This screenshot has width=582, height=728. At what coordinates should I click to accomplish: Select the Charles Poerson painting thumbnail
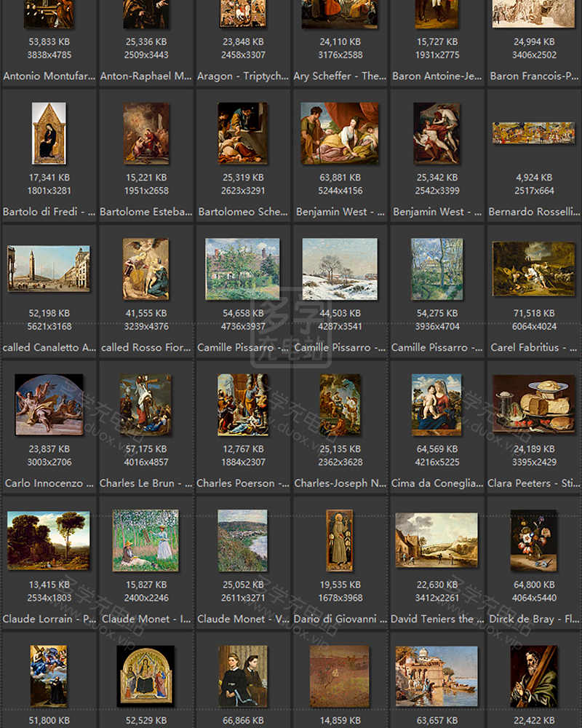(x=242, y=405)
